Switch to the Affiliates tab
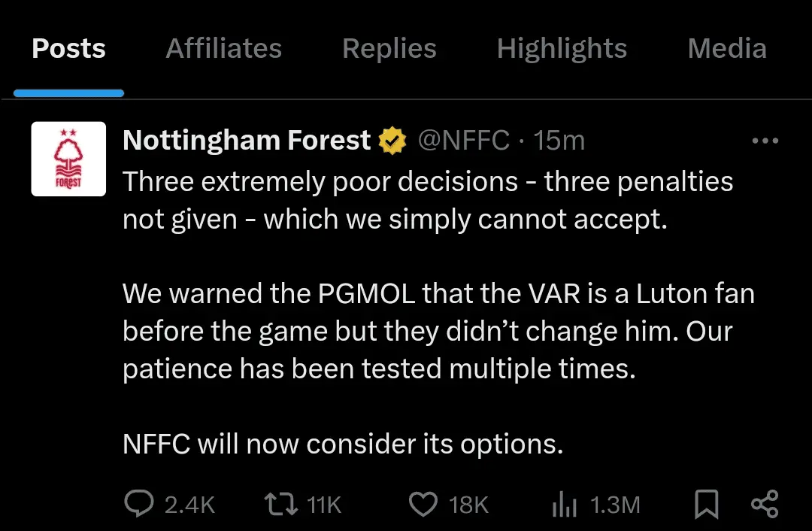 223,49
